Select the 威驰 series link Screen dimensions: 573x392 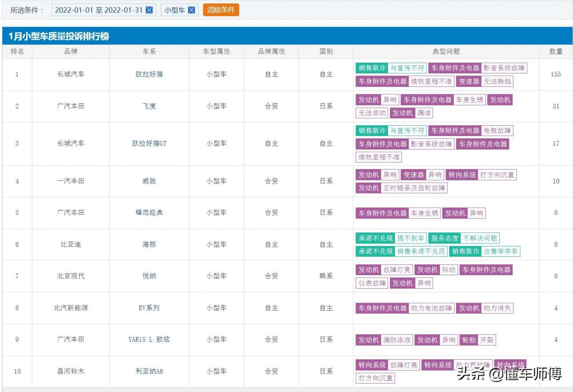pos(149,181)
